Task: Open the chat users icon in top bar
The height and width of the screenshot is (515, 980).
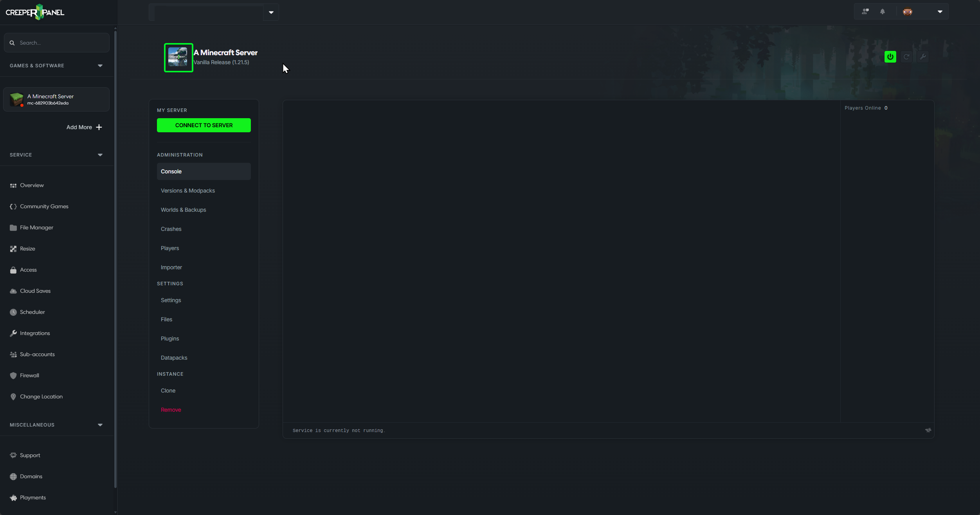Action: coord(865,12)
